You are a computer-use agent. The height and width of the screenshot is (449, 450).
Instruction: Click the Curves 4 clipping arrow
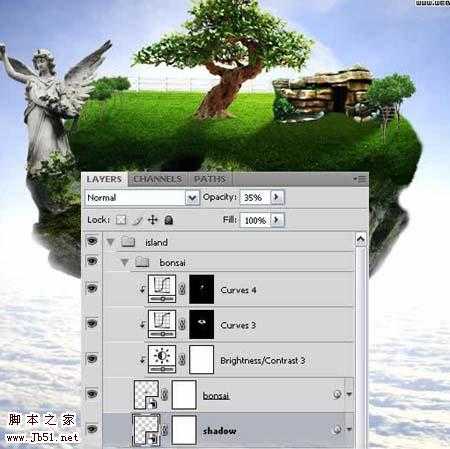[x=142, y=289]
